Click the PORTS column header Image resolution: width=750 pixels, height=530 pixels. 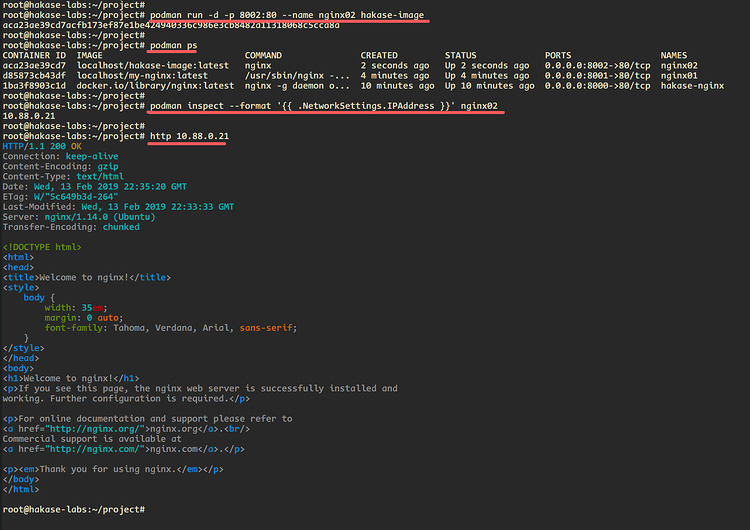558,55
